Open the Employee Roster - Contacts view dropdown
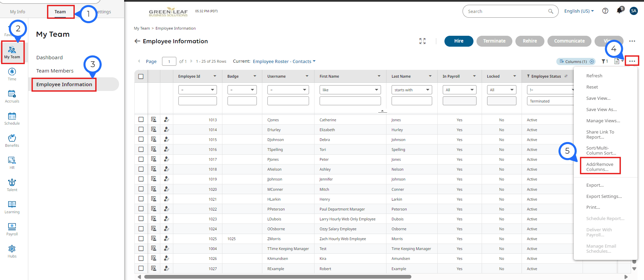The image size is (644, 280). 284,61
